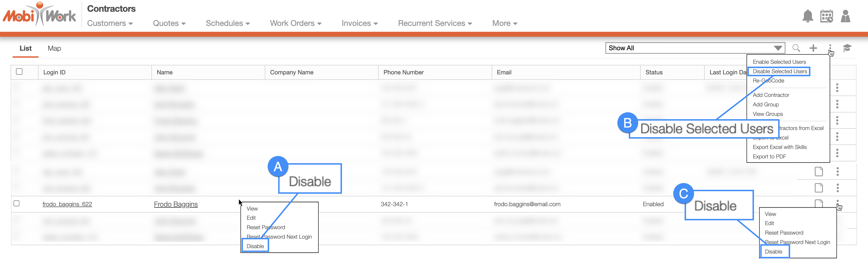Open the notifications bell icon
Viewport: 868px width, 265px height.
[807, 16]
